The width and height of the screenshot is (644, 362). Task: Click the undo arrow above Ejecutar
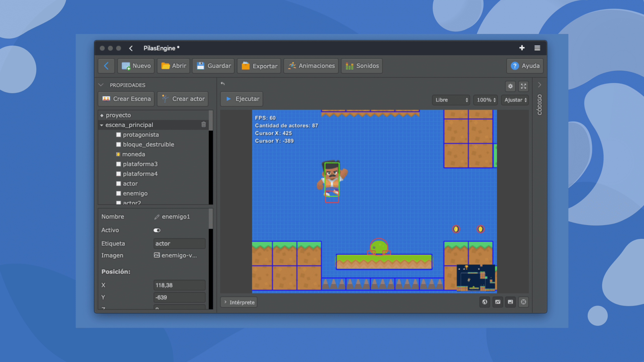pyautogui.click(x=223, y=83)
